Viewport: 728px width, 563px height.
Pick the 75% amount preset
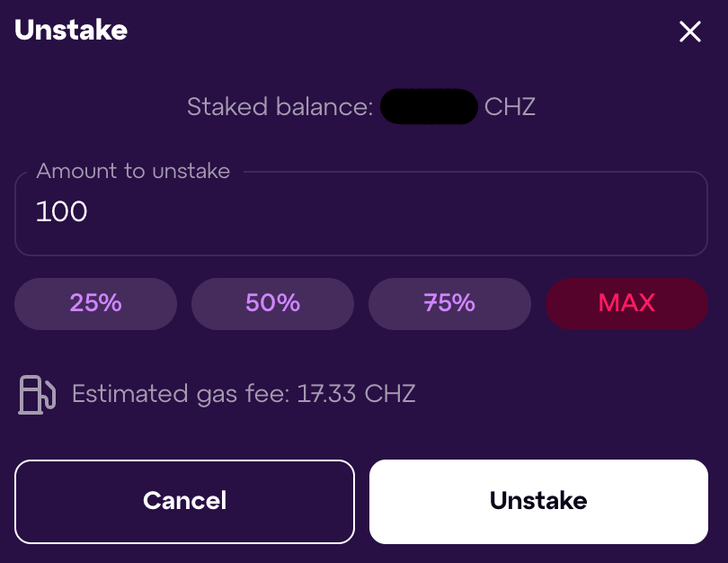coord(449,303)
